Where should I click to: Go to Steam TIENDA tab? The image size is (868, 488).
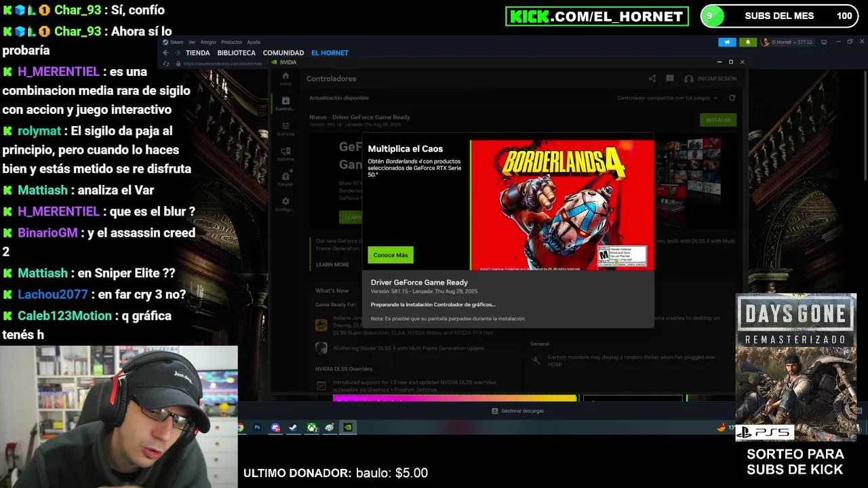tap(197, 53)
